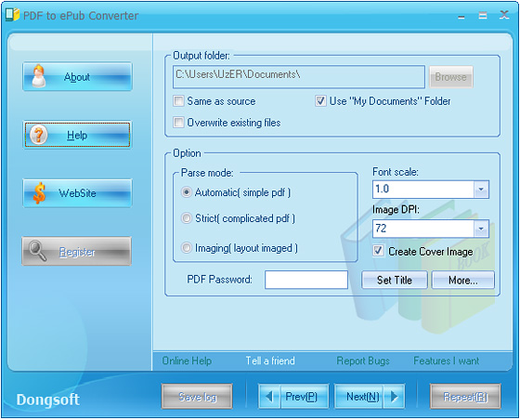This screenshot has width=520, height=420.
Task: Click the PDF to ePub Converter title icon
Action: point(13,15)
